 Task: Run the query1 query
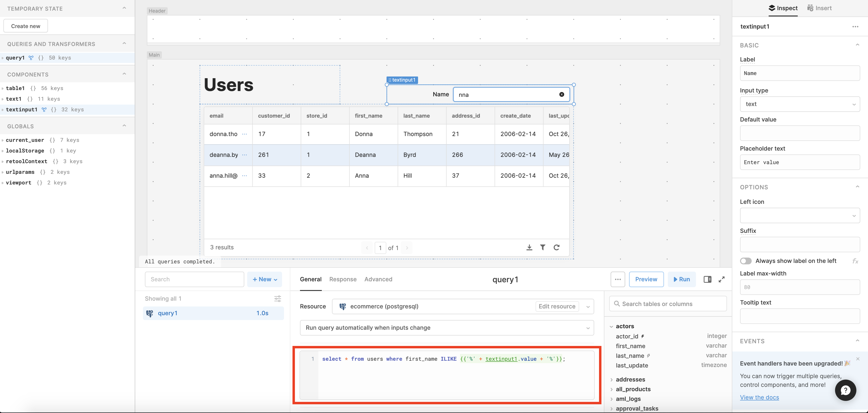point(681,279)
